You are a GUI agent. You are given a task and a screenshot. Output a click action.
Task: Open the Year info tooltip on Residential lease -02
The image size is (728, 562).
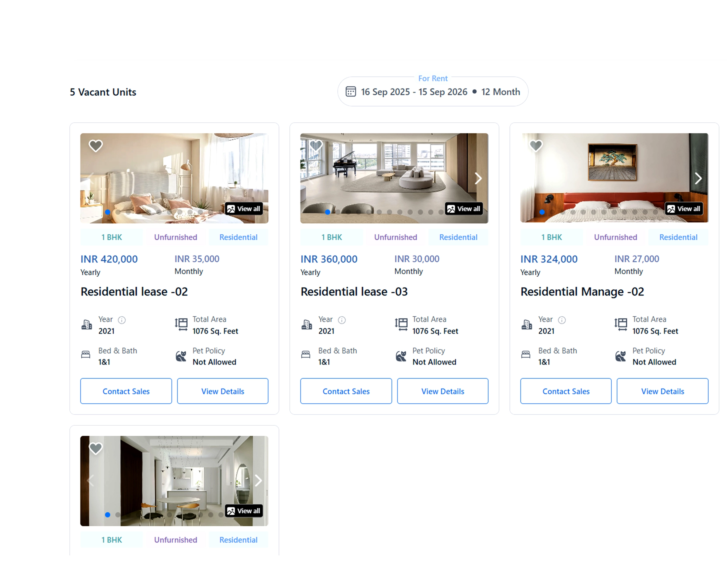tap(122, 320)
